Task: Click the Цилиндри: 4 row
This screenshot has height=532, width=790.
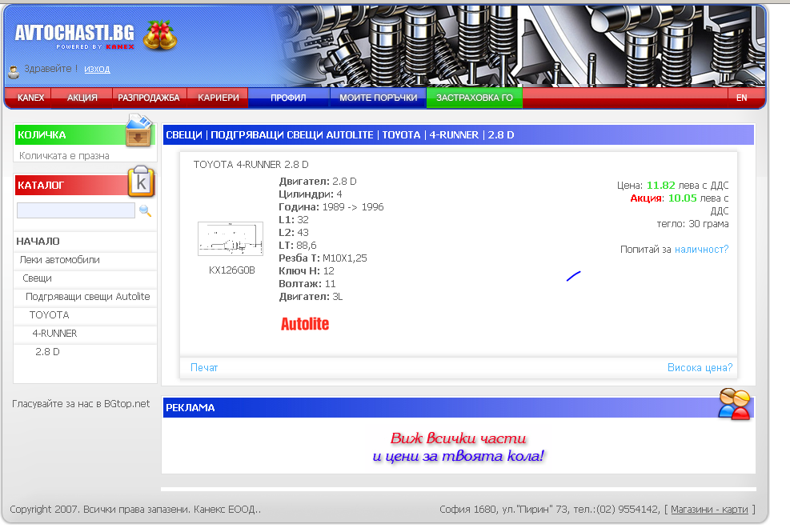Action: [x=311, y=194]
